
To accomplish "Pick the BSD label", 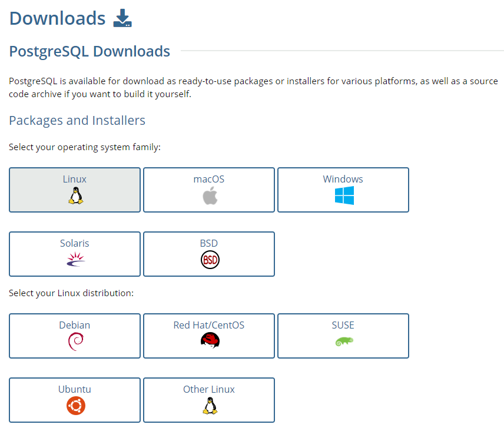I will click(209, 243).
